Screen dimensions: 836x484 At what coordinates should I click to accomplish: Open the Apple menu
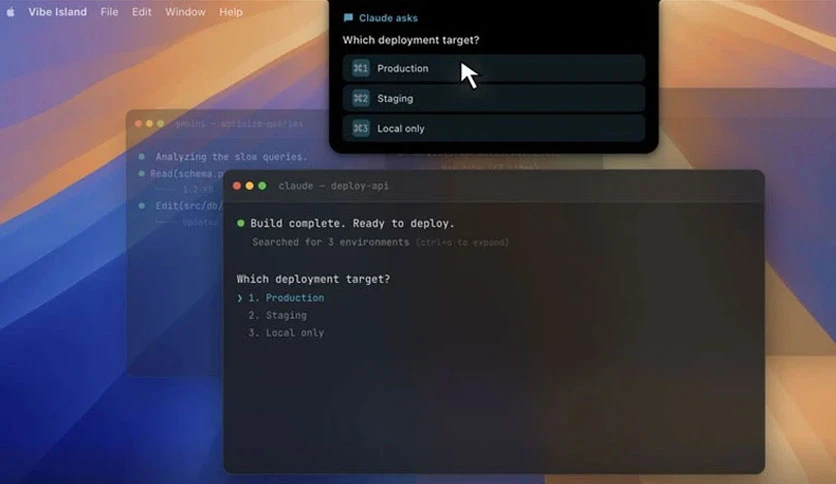[x=11, y=12]
